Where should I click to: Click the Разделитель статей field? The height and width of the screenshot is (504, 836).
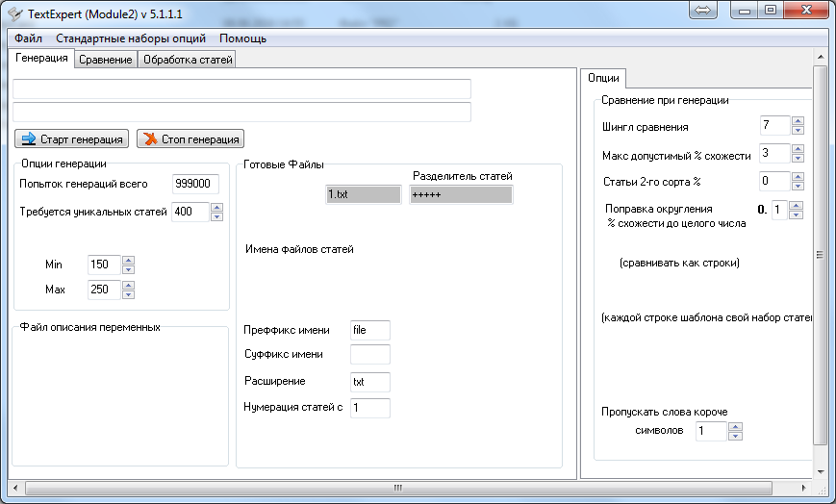point(461,194)
